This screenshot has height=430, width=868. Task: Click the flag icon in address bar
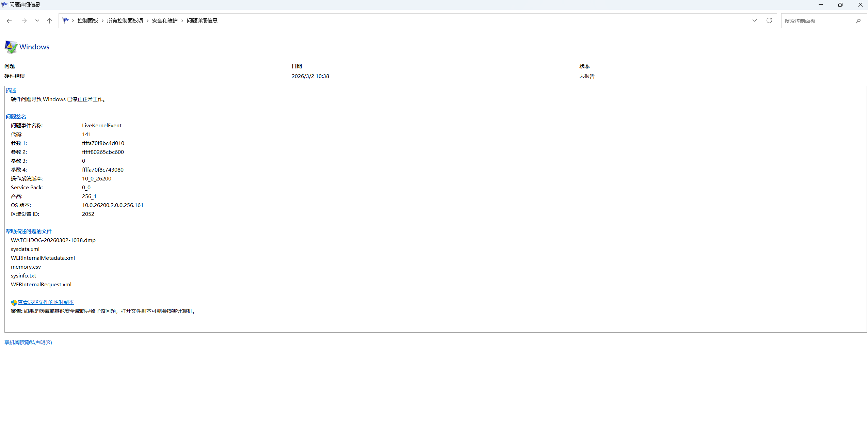(66, 20)
